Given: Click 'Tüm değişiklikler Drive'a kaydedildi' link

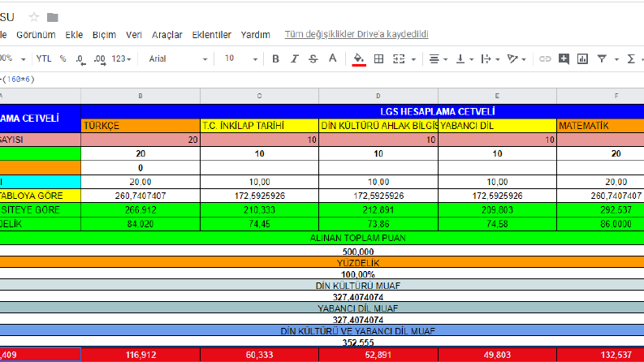Looking at the screenshot, I should [x=357, y=34].
